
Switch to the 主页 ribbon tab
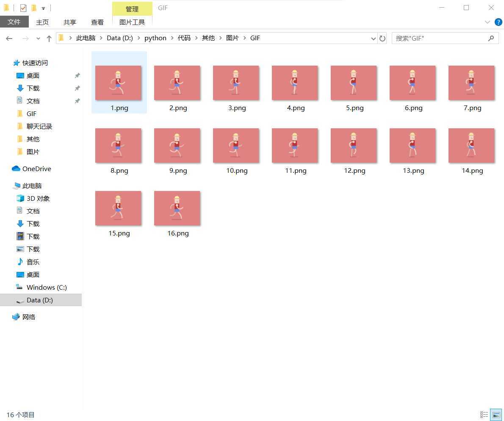click(x=42, y=22)
